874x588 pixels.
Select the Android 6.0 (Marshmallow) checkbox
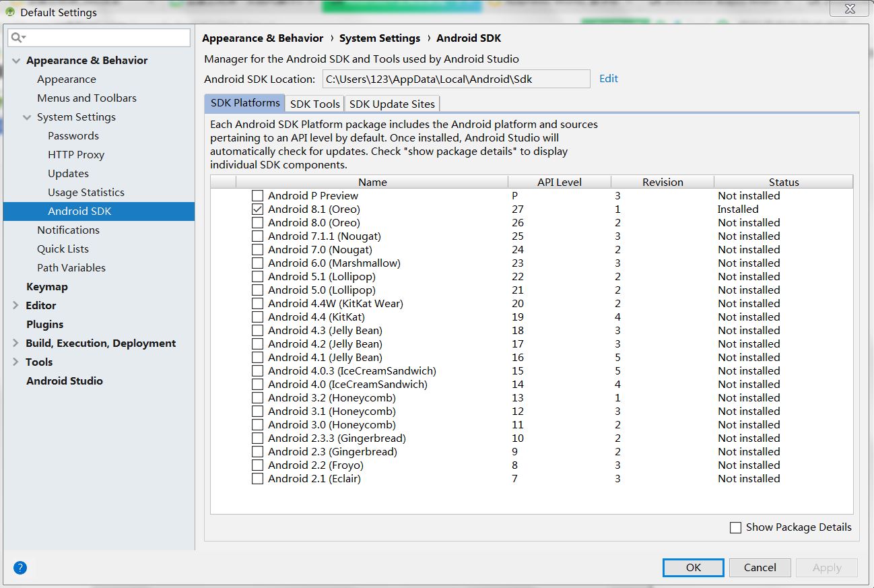(x=257, y=263)
